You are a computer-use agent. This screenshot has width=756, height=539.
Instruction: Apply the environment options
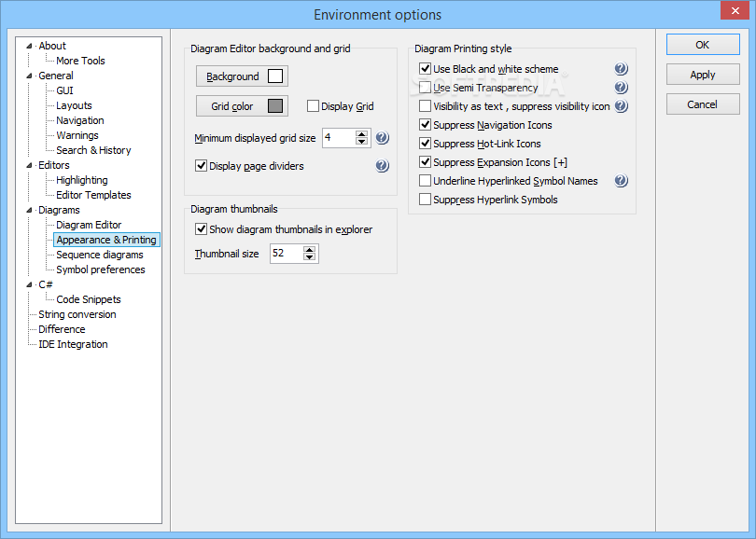coord(703,75)
